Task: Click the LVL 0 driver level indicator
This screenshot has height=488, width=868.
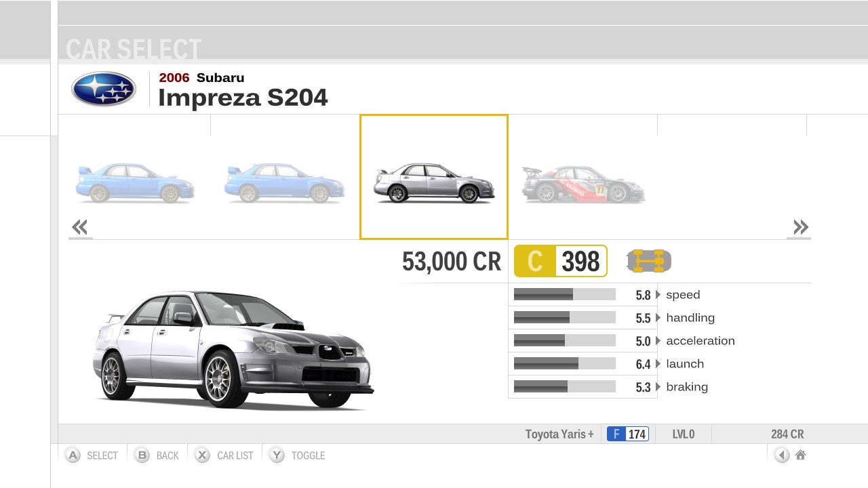Action: pos(684,434)
